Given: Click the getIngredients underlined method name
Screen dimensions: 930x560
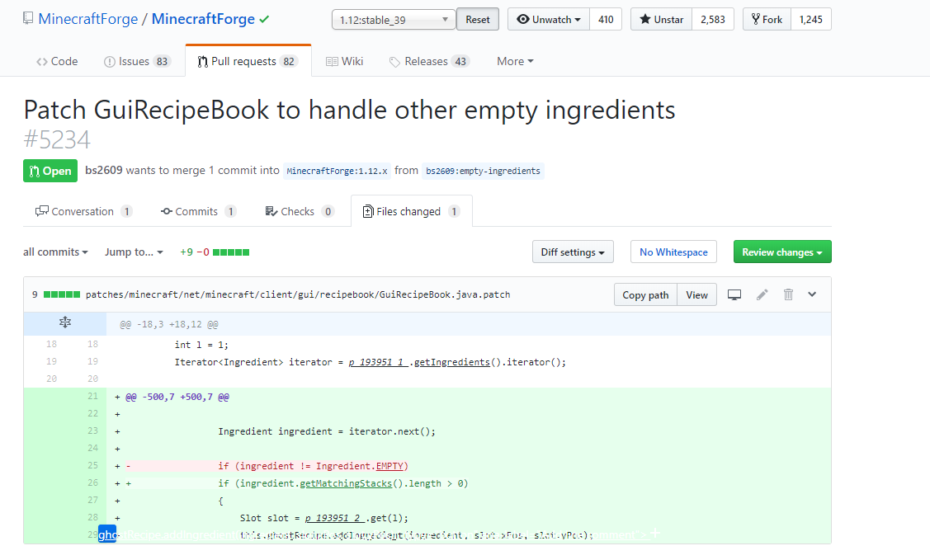Looking at the screenshot, I should 452,362.
